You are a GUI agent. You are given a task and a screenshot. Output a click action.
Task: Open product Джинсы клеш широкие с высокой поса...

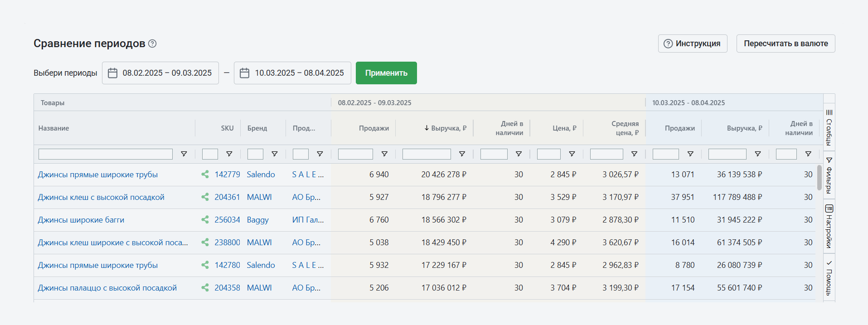(x=113, y=243)
